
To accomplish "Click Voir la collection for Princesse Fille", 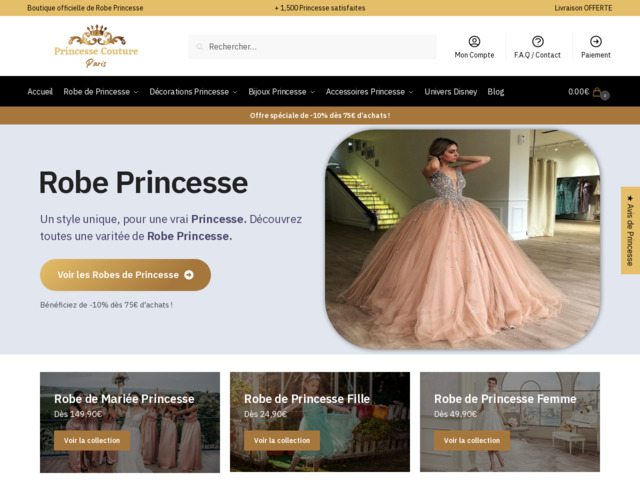I will (x=282, y=440).
